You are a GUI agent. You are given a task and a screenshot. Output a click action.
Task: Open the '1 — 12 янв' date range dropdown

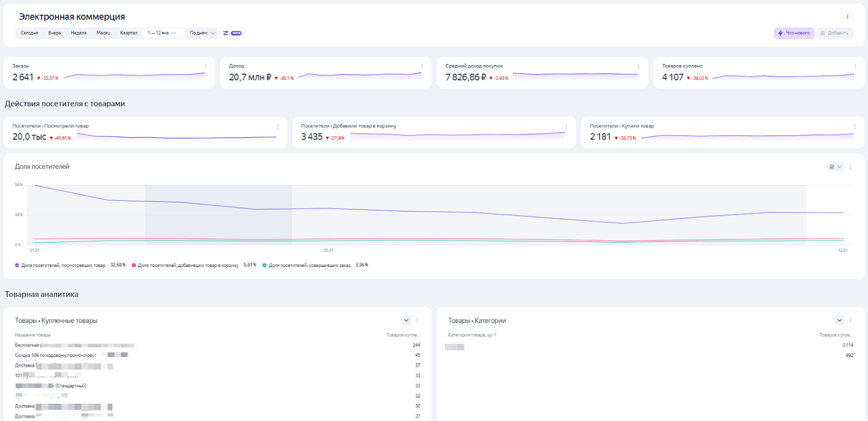[x=162, y=33]
